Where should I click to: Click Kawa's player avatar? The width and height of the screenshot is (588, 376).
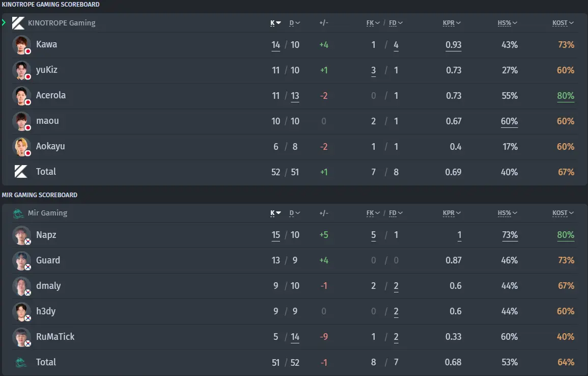tap(21, 45)
